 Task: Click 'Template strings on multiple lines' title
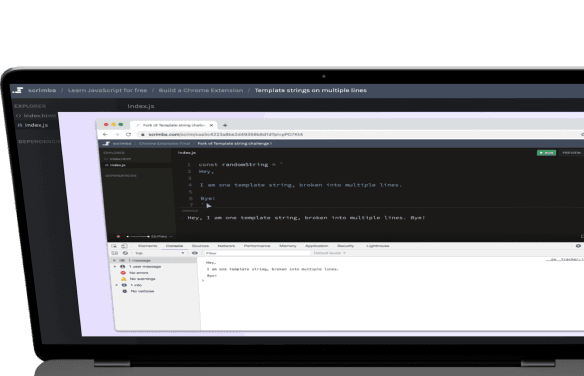311,90
